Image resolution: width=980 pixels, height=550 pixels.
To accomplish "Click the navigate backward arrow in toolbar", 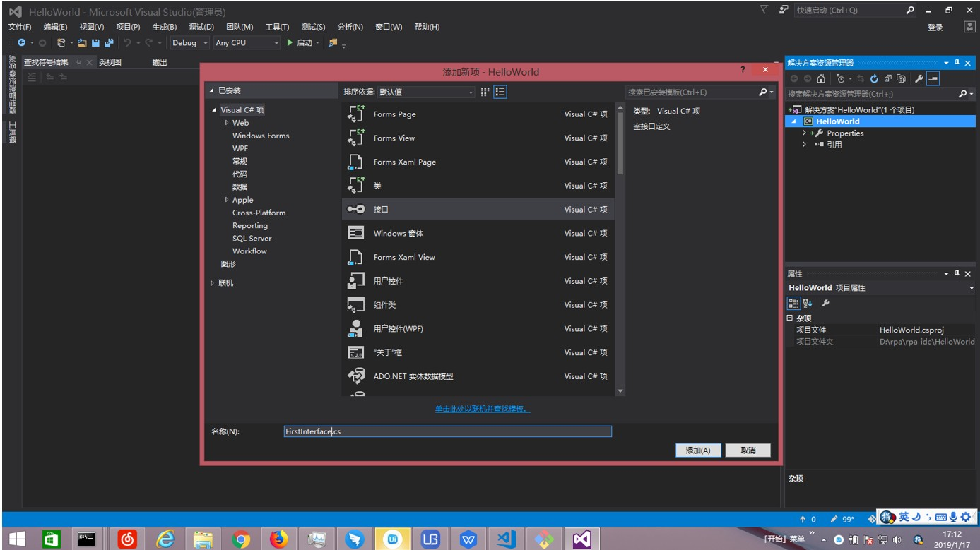I will pos(21,43).
